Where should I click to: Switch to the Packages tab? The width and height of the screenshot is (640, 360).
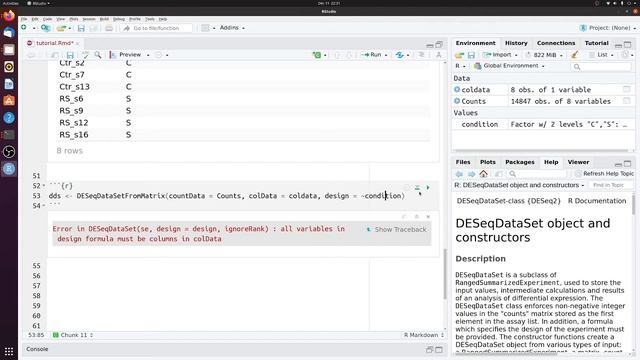coord(520,162)
